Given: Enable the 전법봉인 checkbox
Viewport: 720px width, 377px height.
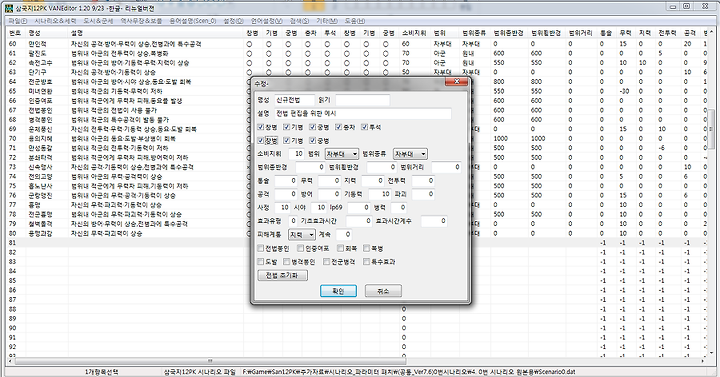Looking at the screenshot, I should (x=261, y=248).
